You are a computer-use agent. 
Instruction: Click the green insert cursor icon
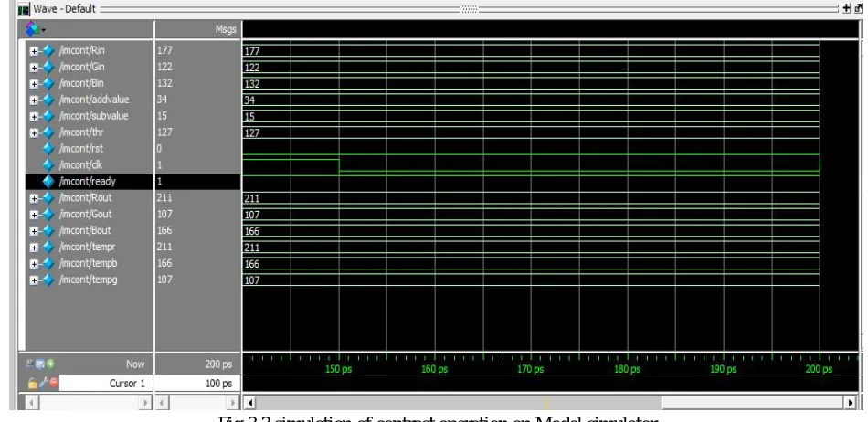[50, 364]
